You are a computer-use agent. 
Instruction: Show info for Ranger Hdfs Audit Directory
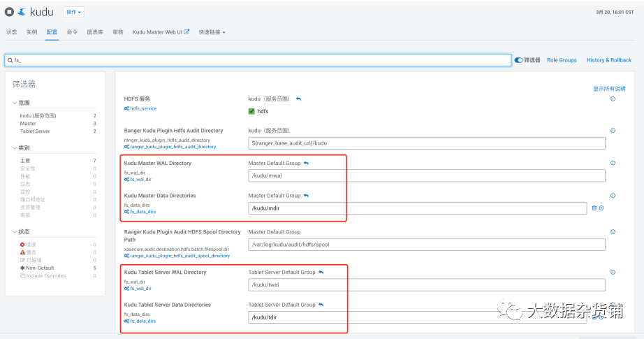(613, 131)
